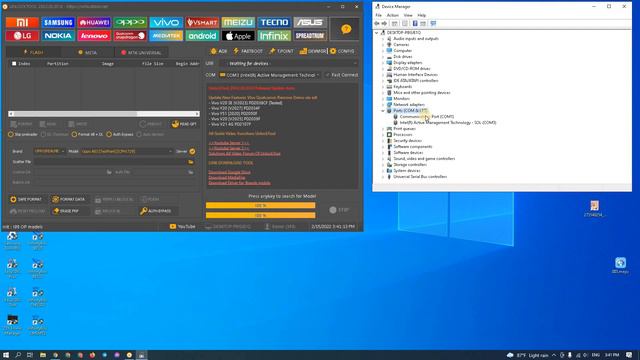Open the YouTube link in status bar
The height and width of the screenshot is (360, 640).
pyautogui.click(x=182, y=226)
